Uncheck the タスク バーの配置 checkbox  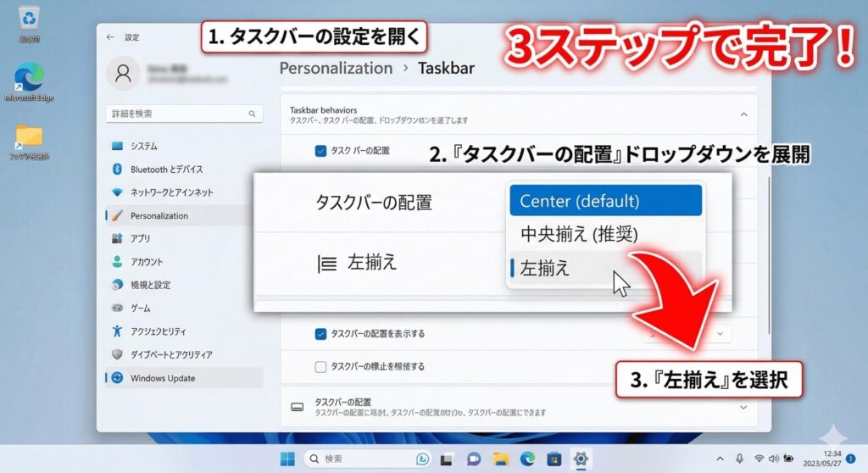320,151
